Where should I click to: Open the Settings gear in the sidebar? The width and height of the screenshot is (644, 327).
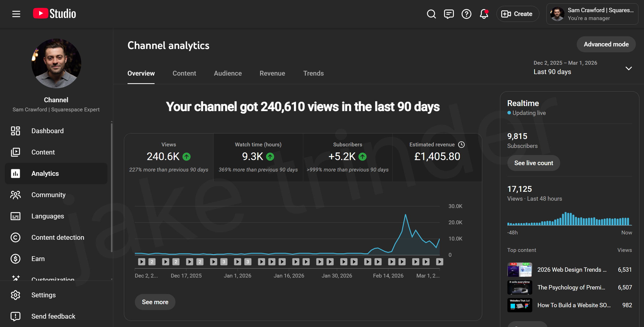click(x=15, y=295)
